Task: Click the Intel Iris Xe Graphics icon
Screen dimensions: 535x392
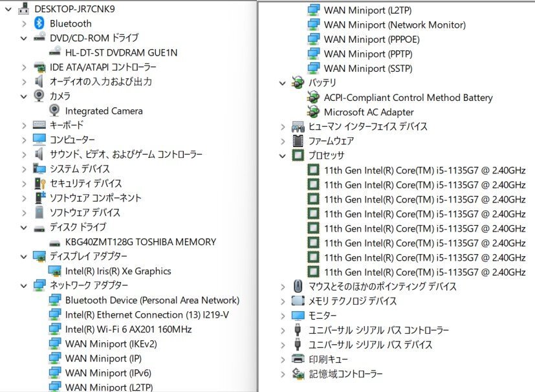Action: point(55,271)
